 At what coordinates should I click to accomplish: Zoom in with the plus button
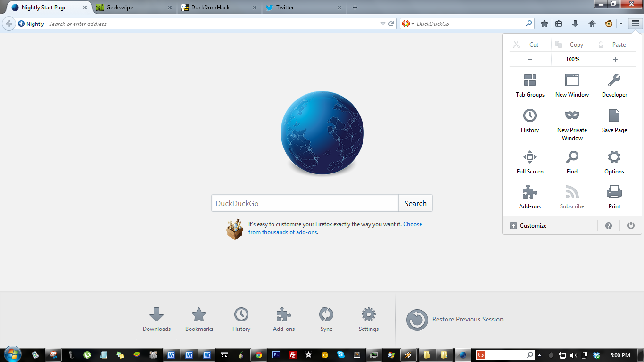[615, 59]
